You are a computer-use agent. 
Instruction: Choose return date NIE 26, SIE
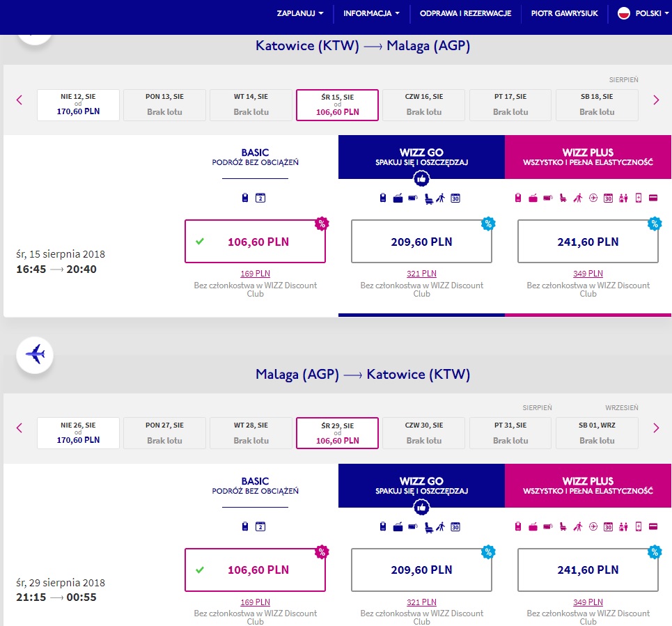click(x=78, y=433)
